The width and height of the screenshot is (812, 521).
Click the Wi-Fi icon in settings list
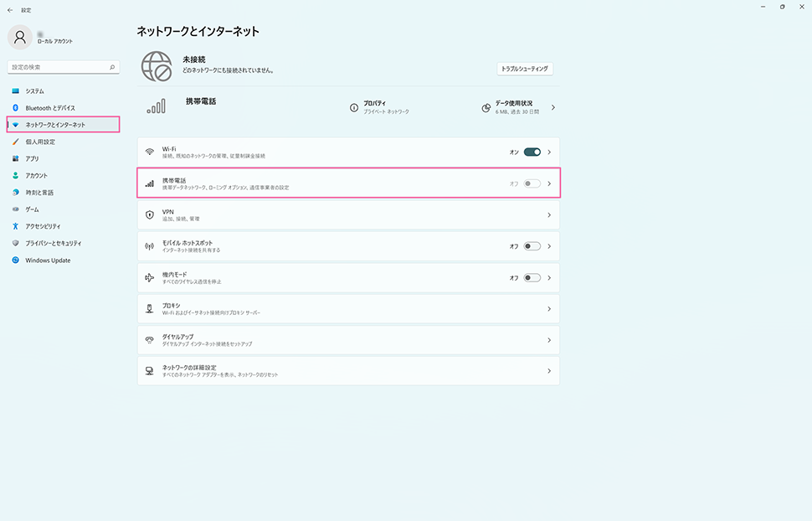(150, 152)
